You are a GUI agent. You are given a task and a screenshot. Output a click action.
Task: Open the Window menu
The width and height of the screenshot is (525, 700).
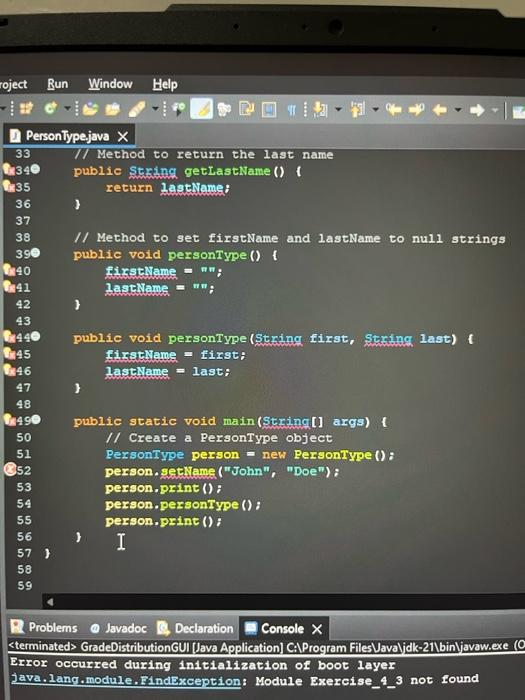point(110,84)
